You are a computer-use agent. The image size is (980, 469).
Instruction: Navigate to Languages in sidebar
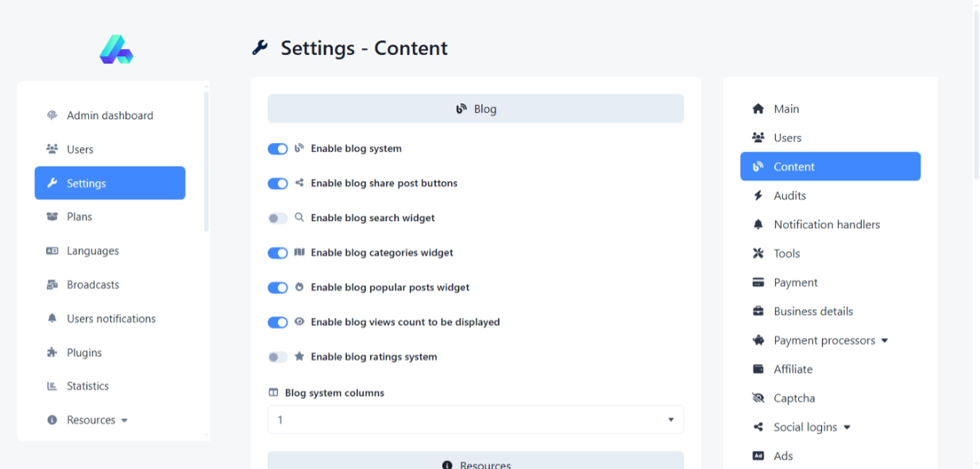point(92,251)
